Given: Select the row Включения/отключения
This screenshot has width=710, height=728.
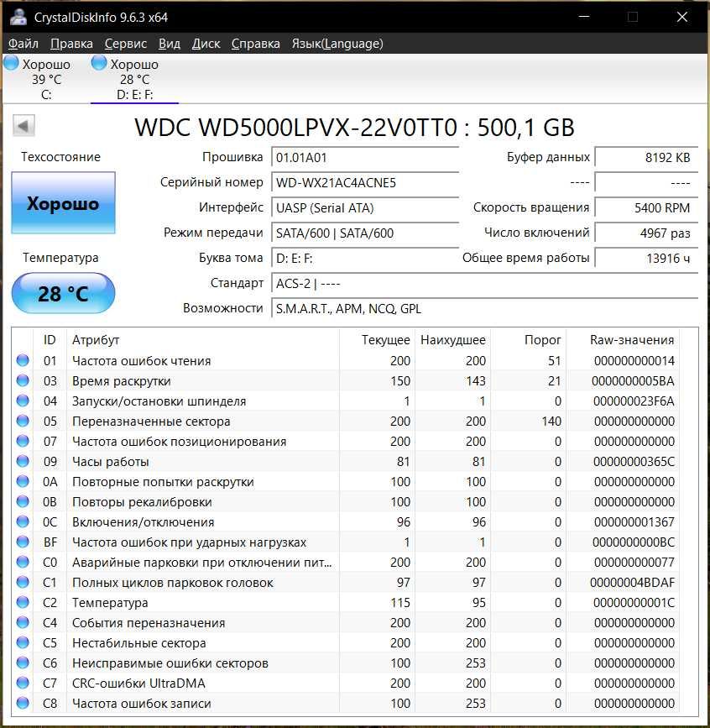Looking at the screenshot, I should click(x=346, y=521).
